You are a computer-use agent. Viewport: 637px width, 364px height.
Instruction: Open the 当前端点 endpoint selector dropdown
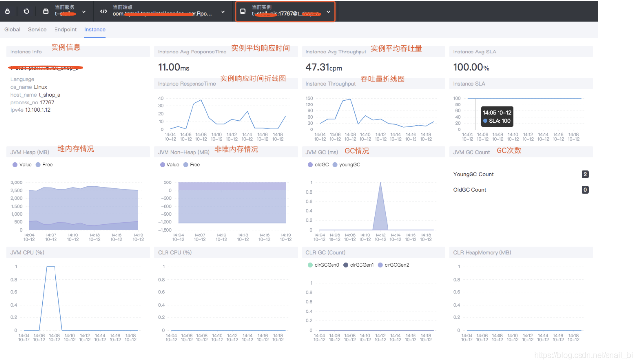tap(162, 11)
